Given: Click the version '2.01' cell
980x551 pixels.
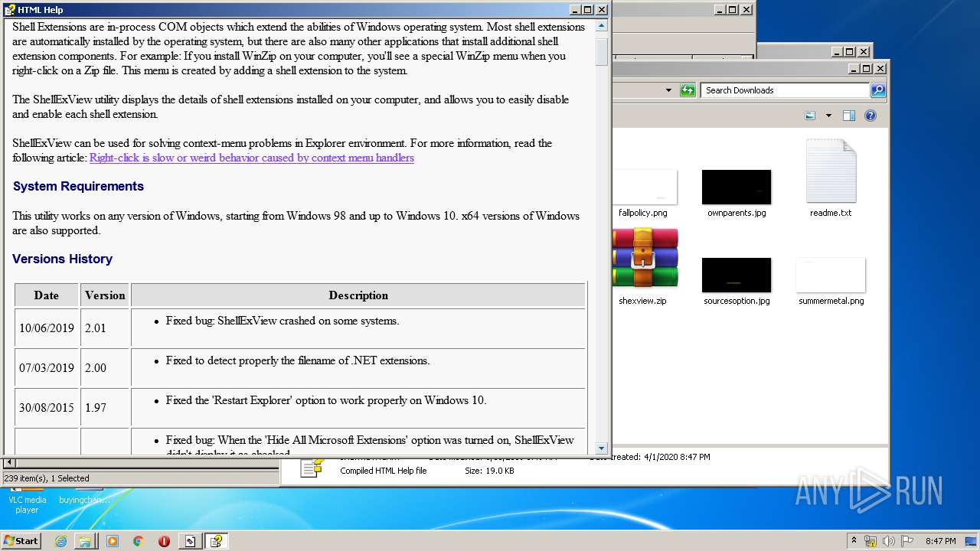Looking at the screenshot, I should pos(105,328).
